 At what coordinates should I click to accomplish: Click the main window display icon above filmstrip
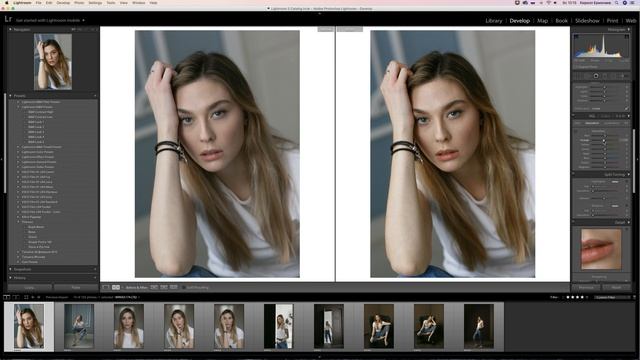tap(7, 297)
